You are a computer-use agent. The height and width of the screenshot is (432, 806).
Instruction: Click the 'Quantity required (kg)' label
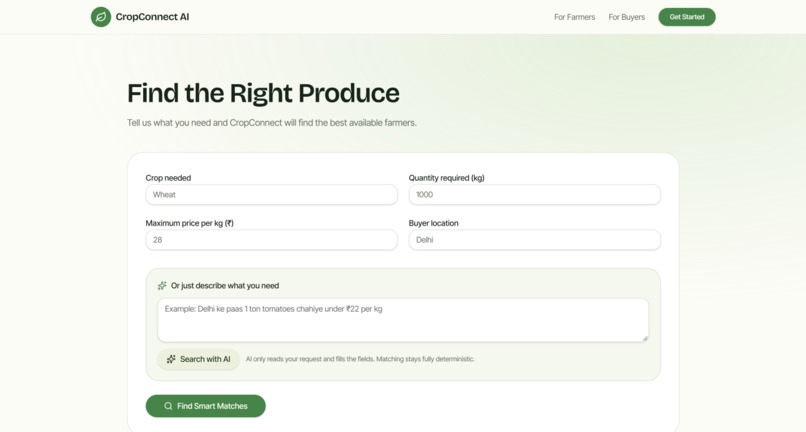447,178
